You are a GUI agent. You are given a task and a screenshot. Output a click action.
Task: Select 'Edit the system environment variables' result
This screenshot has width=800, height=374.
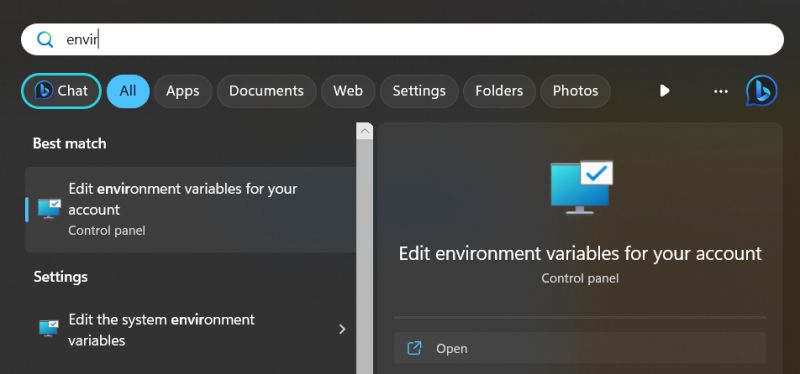coord(190,330)
